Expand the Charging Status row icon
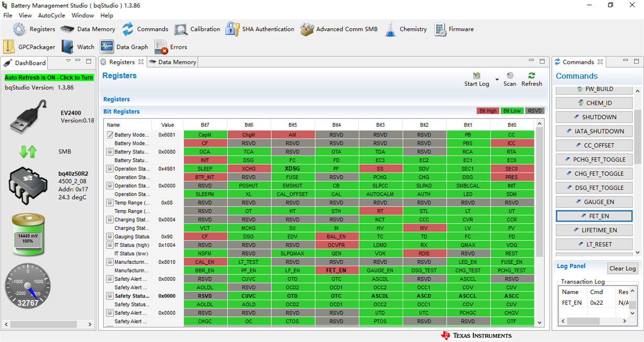 pyautogui.click(x=110, y=219)
